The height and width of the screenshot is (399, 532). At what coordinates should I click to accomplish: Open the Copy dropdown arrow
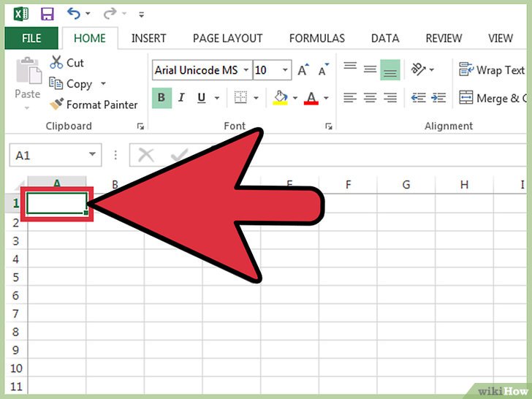pos(103,83)
